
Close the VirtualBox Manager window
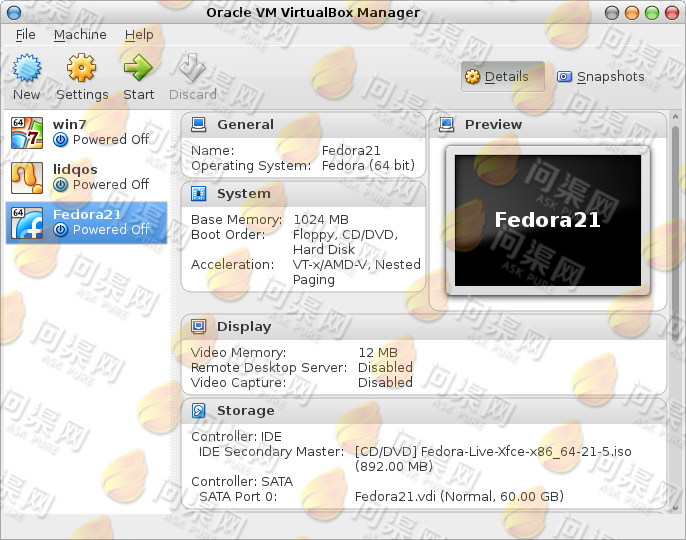(x=672, y=13)
